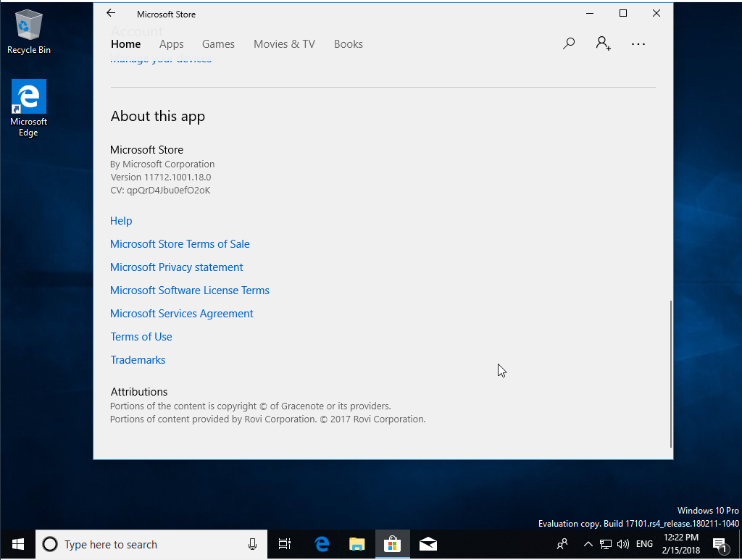This screenshot has height=560, width=742.
Task: Click the By Microsoft Corporation text
Action: tap(162, 164)
